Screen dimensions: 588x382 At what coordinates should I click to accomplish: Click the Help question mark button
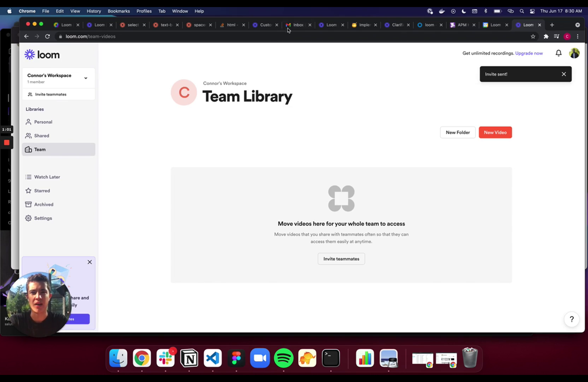571,319
